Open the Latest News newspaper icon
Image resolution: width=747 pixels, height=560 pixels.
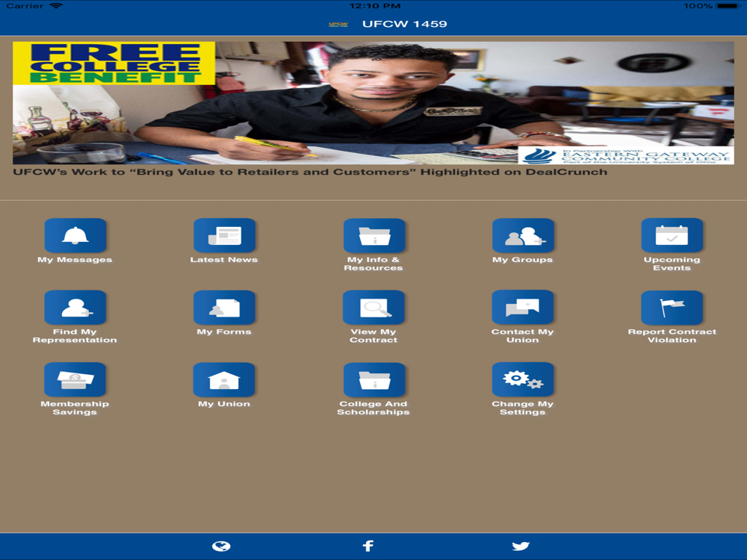[224, 235]
